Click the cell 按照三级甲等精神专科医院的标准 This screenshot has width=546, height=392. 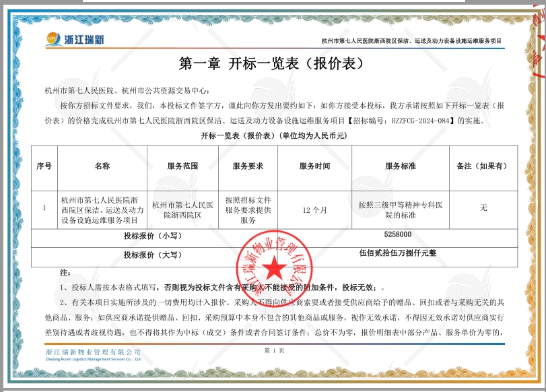click(401, 210)
